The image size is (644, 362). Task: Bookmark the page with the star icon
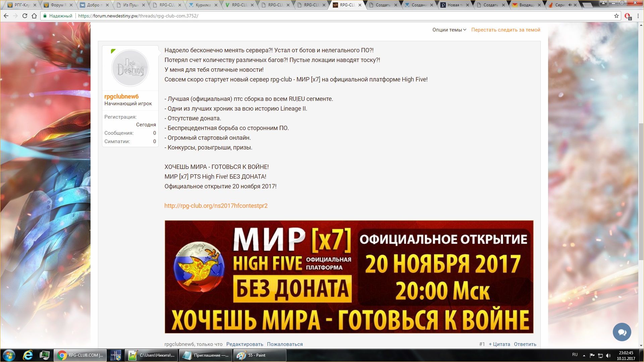[x=616, y=16]
